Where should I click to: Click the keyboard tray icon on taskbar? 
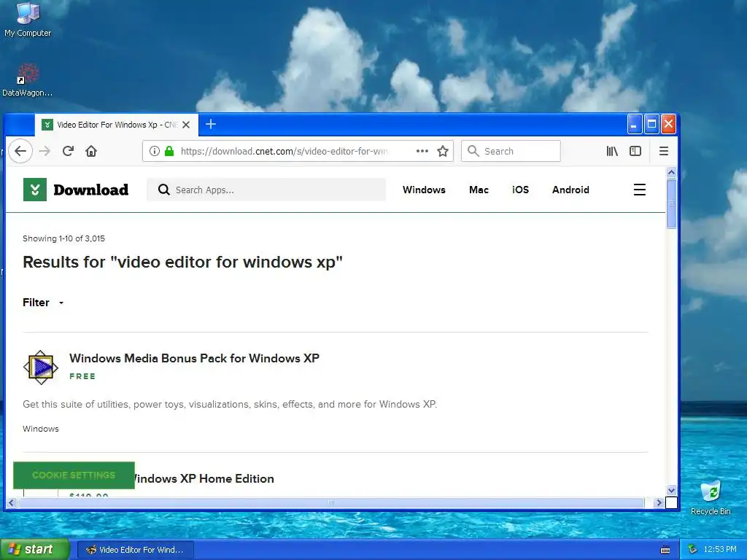pyautogui.click(x=665, y=550)
